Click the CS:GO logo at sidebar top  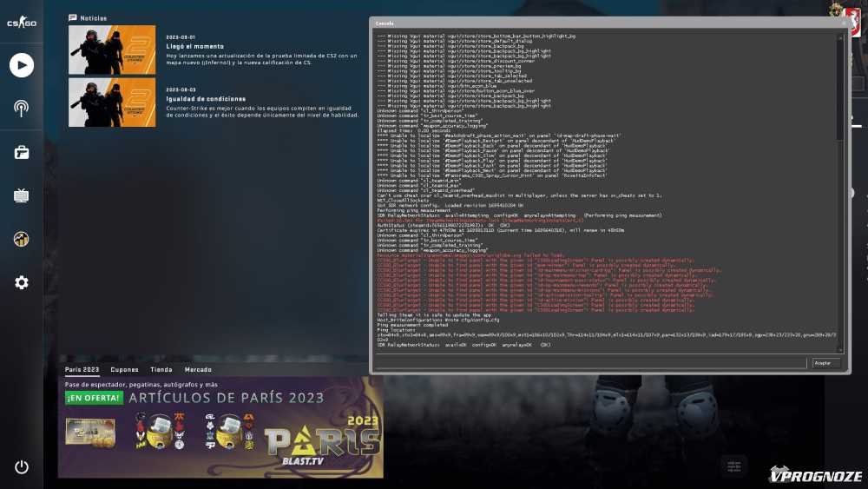point(22,23)
